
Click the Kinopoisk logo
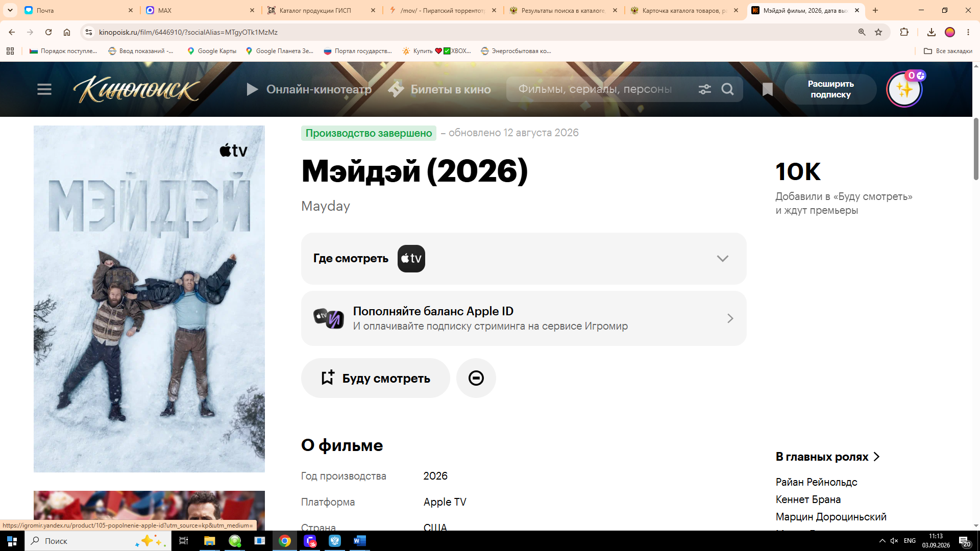[x=136, y=89]
